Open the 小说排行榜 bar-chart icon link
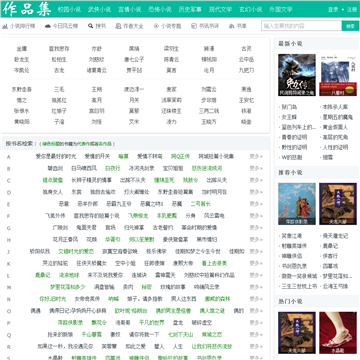 pyautogui.click(x=19, y=26)
